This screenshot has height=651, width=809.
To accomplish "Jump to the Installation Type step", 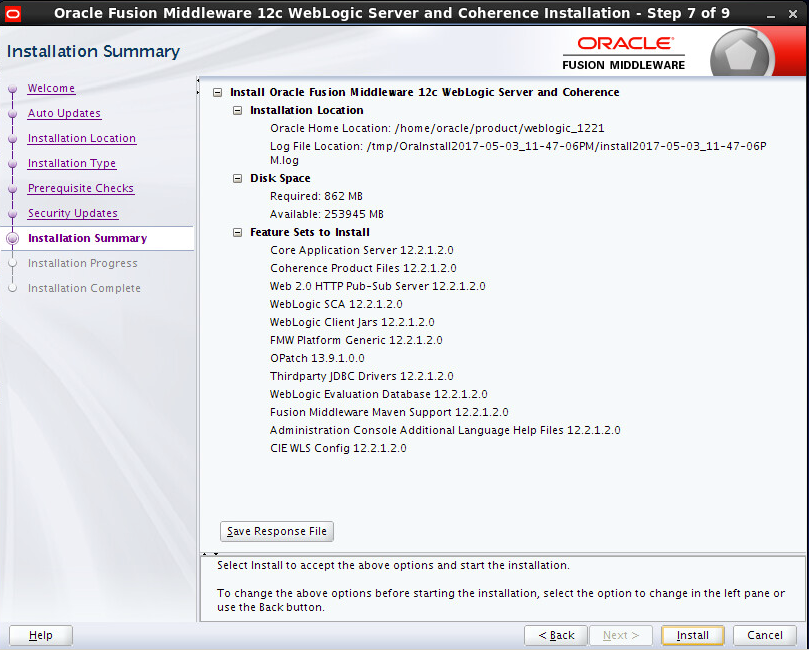I will pos(72,164).
